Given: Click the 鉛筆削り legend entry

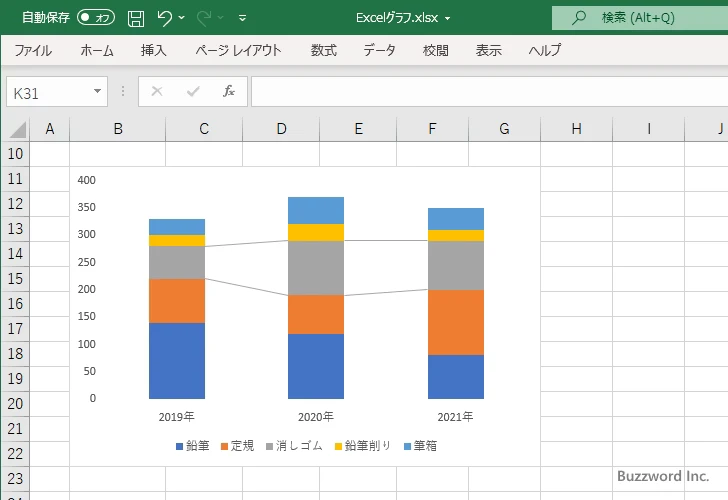Looking at the screenshot, I should (x=363, y=446).
